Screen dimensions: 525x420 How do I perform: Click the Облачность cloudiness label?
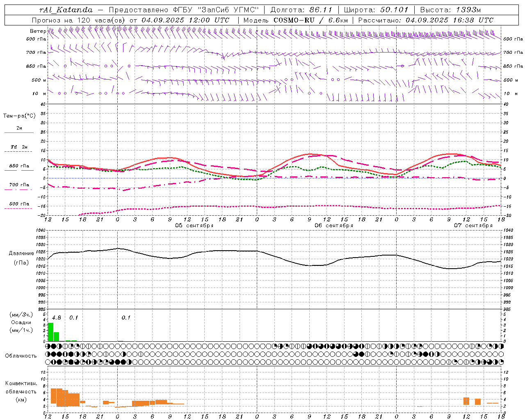tap(21, 356)
